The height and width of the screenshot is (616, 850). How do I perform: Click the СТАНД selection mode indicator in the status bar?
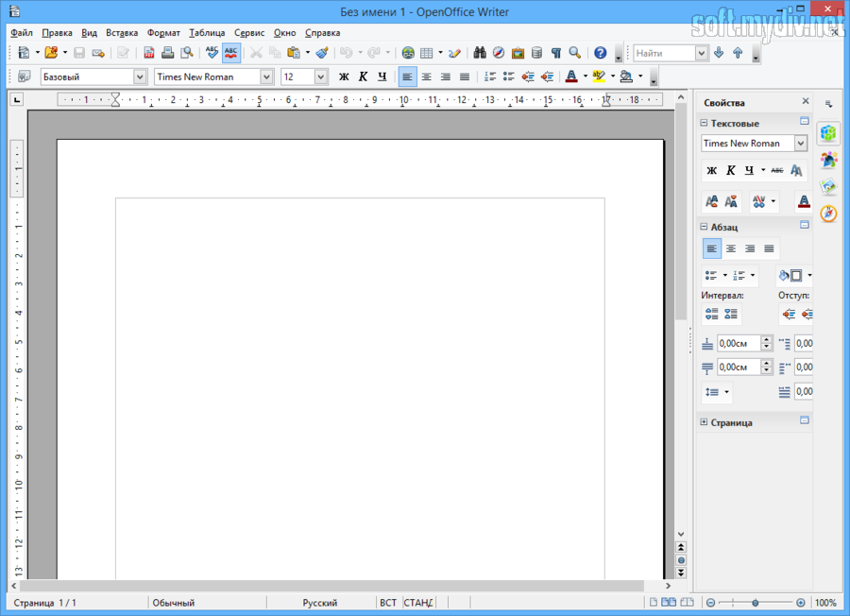pos(418,603)
